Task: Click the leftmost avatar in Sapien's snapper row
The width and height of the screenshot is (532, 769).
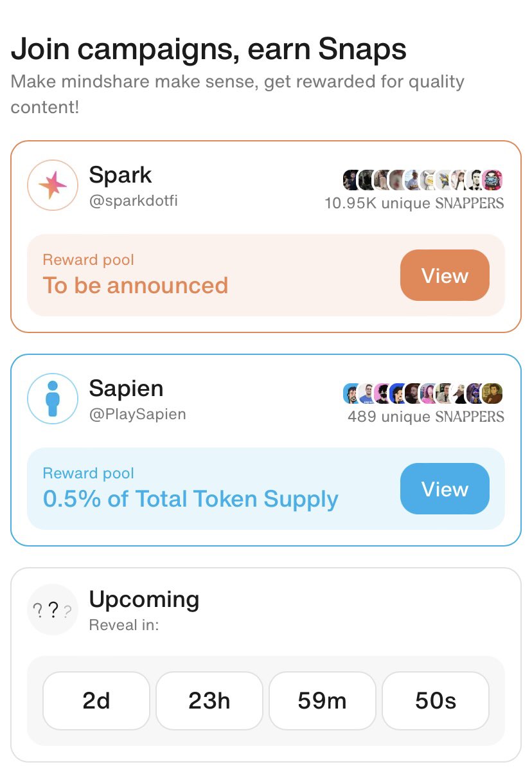Action: pyautogui.click(x=352, y=394)
